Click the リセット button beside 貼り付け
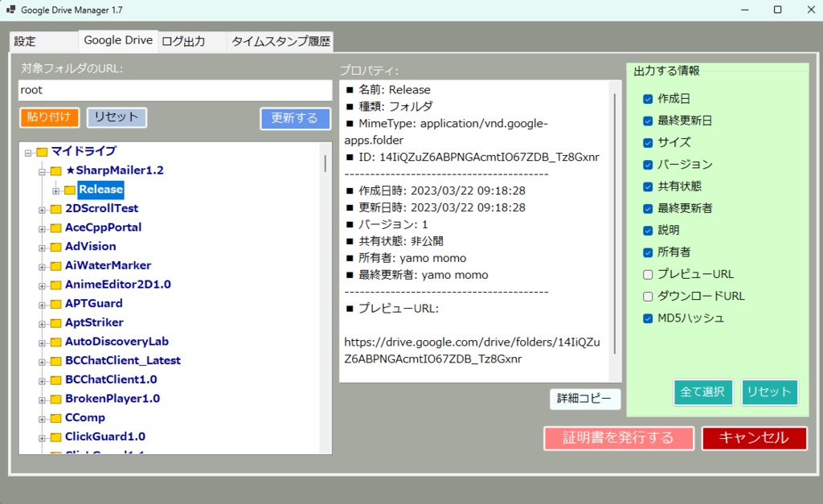 click(117, 117)
